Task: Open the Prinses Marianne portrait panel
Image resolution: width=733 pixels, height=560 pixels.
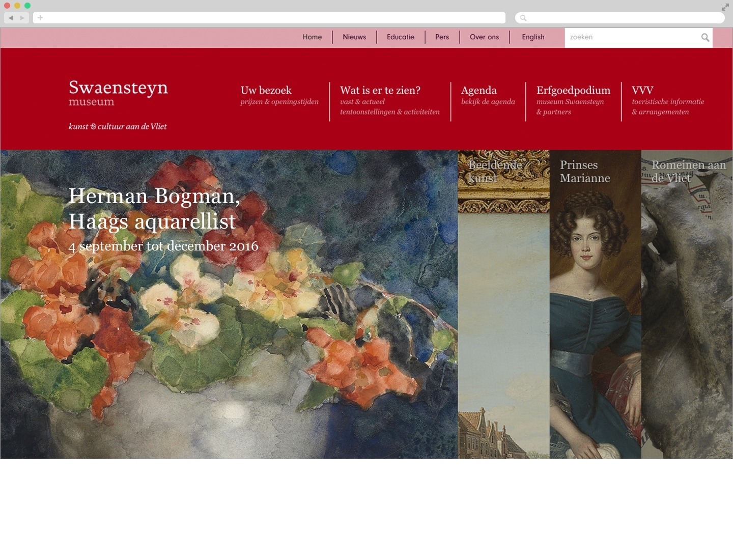Action: coord(596,304)
